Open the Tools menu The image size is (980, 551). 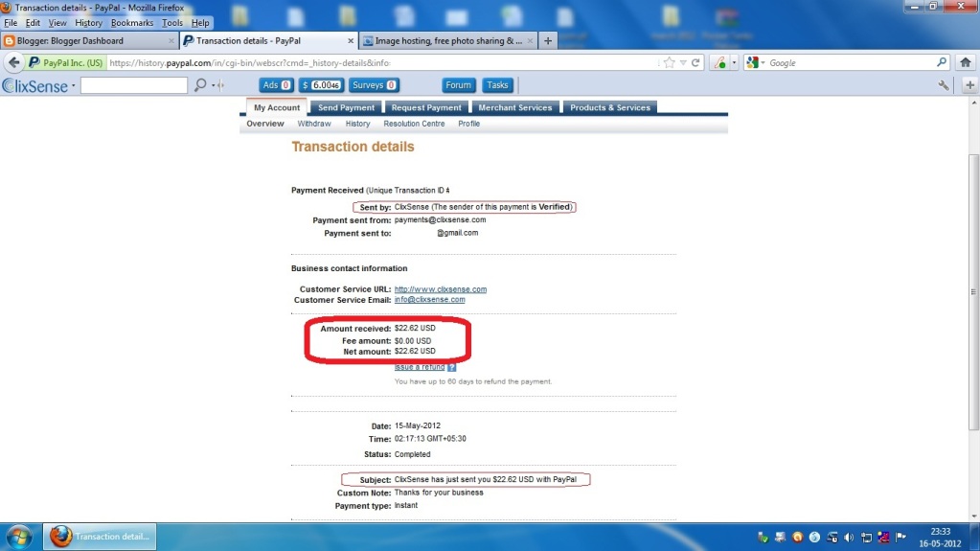pyautogui.click(x=171, y=22)
